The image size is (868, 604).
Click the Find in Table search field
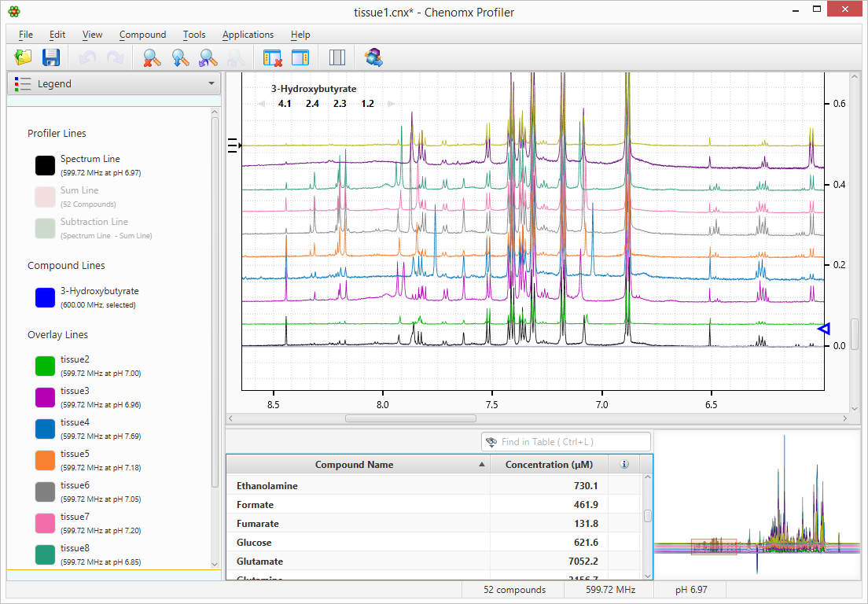566,442
